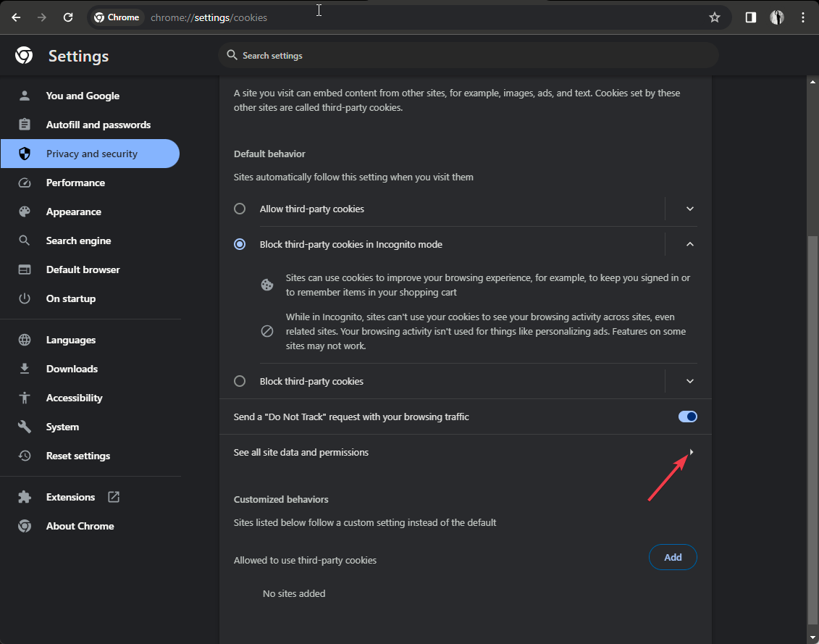This screenshot has width=819, height=644.
Task: Expand Allow third-party cookies details
Action: 690,209
